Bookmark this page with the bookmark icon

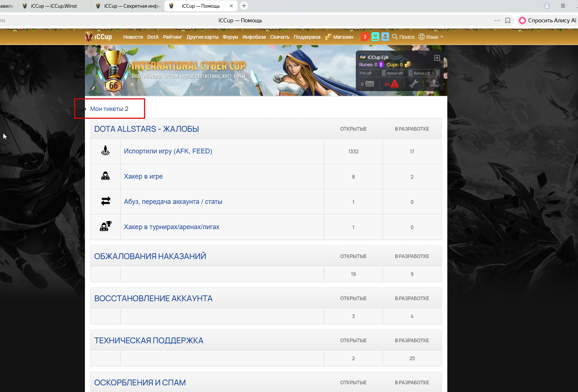coord(508,20)
